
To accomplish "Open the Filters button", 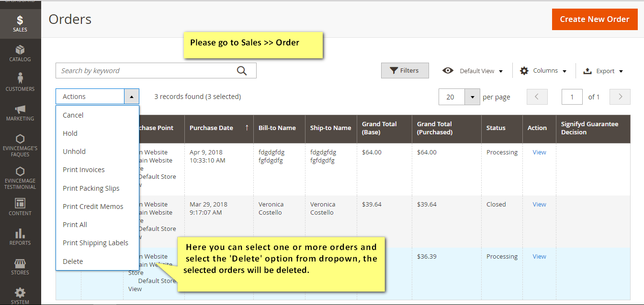I will [405, 71].
